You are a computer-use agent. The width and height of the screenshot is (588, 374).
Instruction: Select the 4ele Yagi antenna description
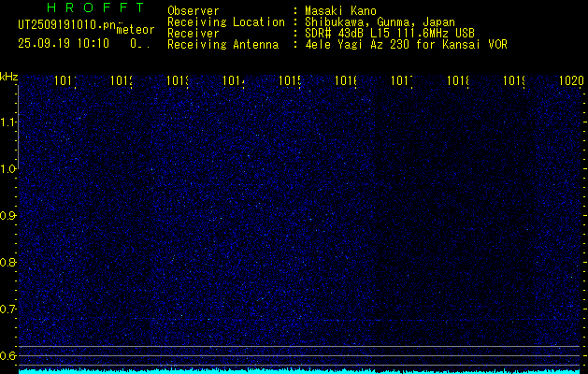pos(406,44)
